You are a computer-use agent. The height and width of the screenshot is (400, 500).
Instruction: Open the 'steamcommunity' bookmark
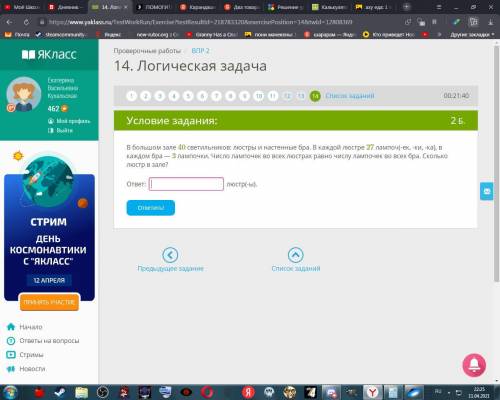pos(61,34)
